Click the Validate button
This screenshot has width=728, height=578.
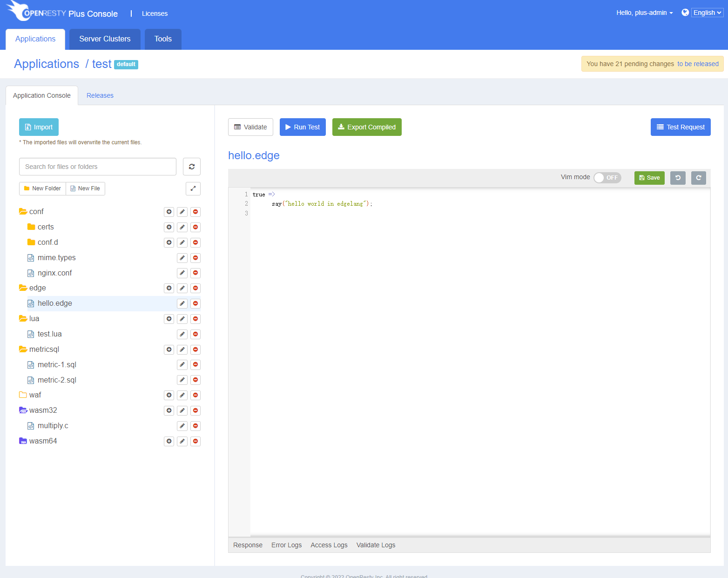(x=250, y=127)
